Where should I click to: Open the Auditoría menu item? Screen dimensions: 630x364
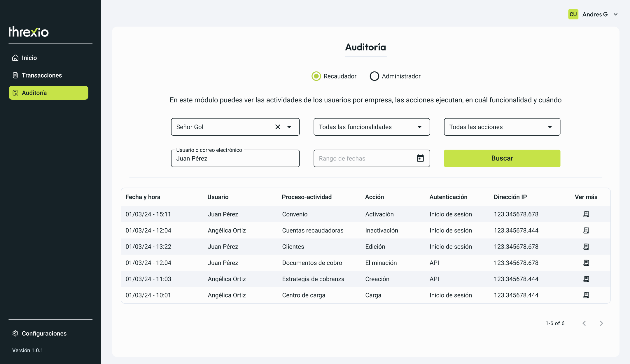[x=48, y=93]
